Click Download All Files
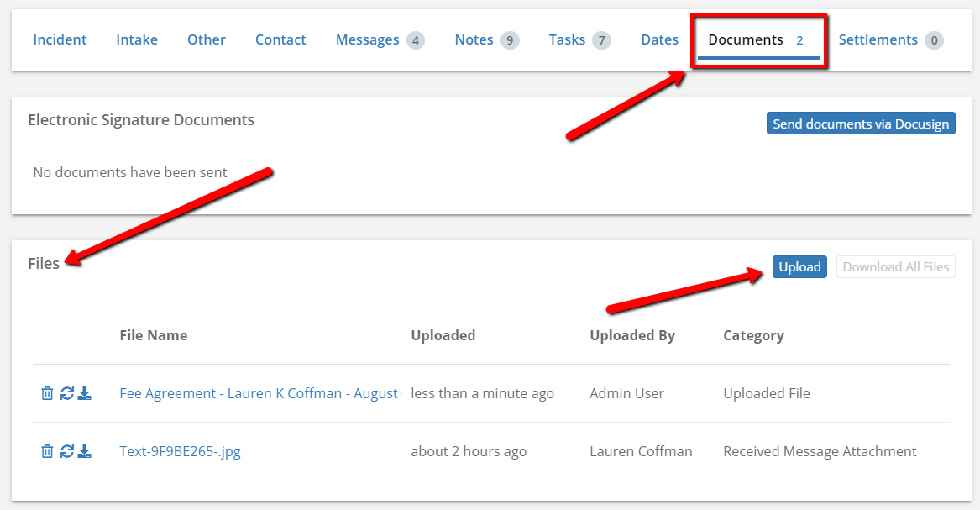This screenshot has height=510, width=980. point(895,266)
